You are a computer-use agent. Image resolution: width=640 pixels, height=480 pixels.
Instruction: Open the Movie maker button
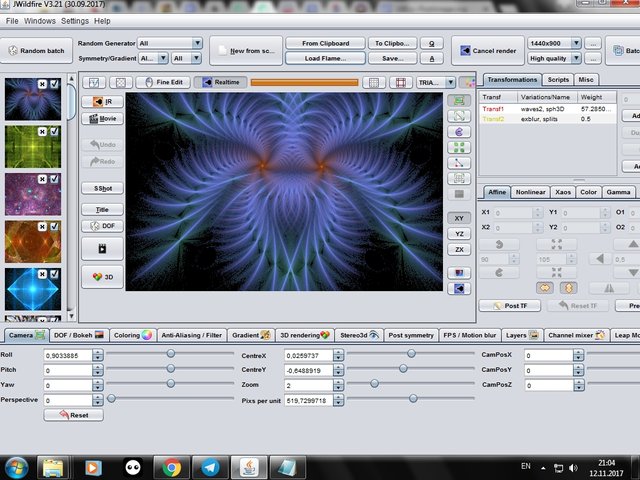pos(102,119)
